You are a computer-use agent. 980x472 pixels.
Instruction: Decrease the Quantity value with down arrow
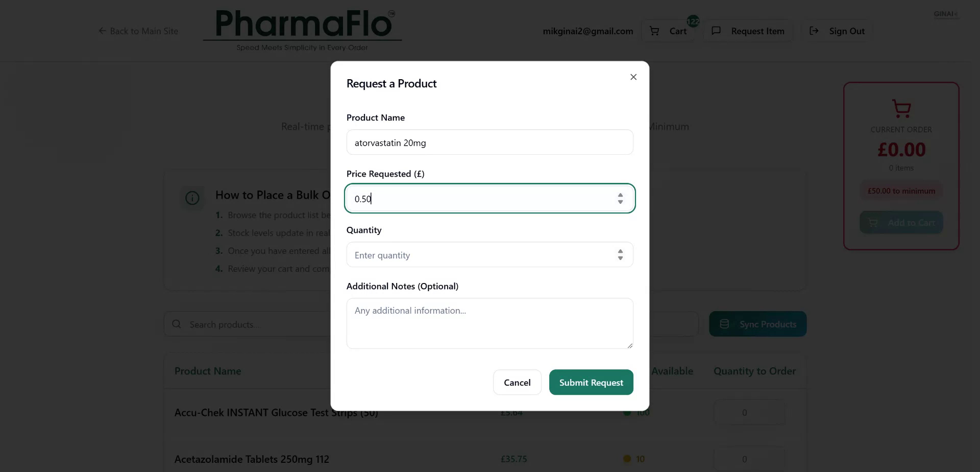point(620,258)
